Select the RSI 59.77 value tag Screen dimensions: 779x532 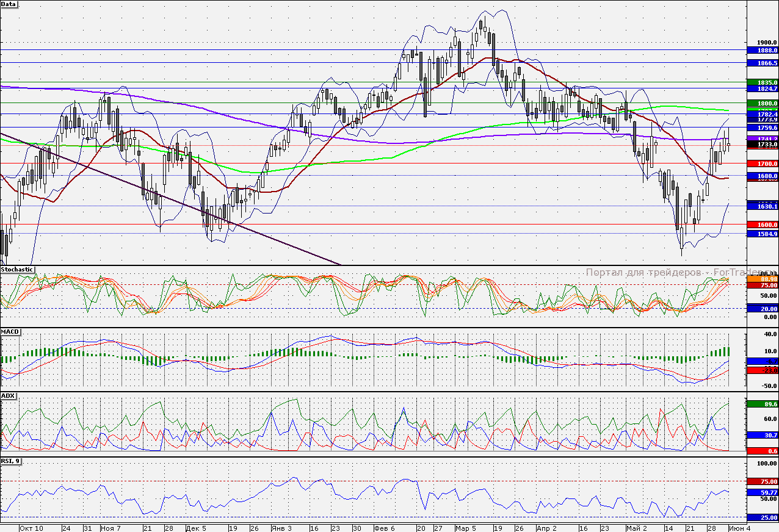click(762, 492)
